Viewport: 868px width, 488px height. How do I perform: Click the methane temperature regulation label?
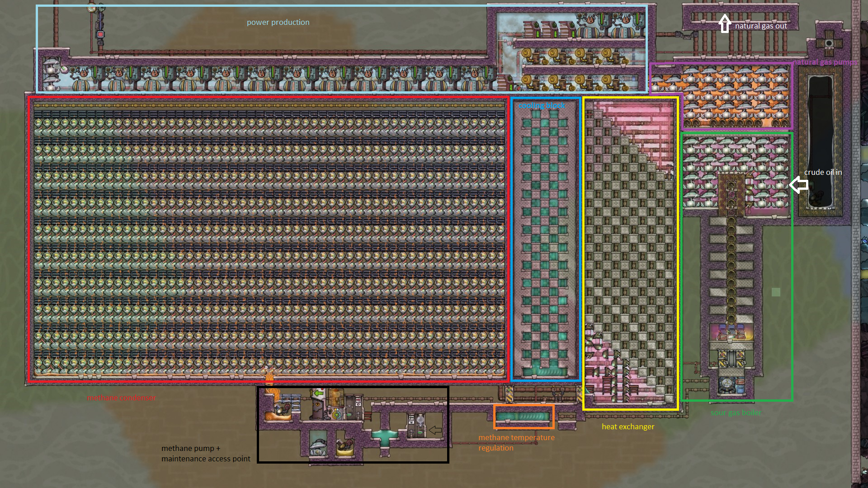516,442
